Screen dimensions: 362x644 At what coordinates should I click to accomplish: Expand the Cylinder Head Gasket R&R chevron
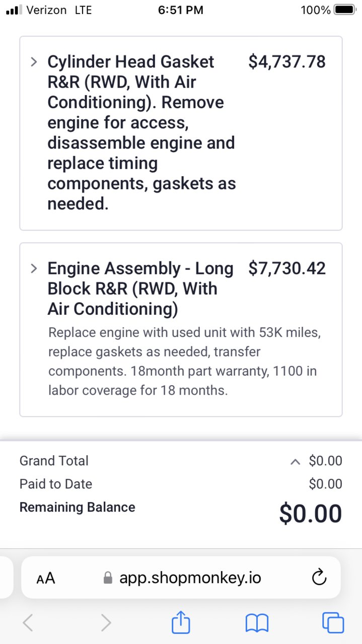34,62
